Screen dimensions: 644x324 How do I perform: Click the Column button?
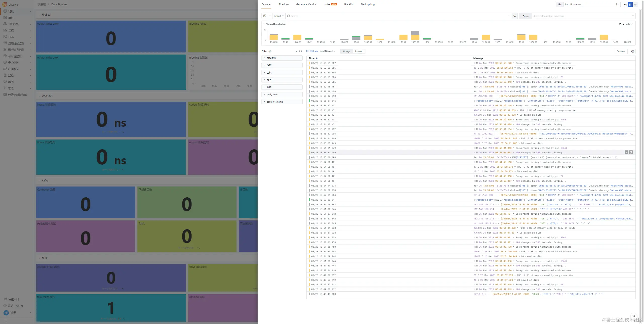point(620,51)
